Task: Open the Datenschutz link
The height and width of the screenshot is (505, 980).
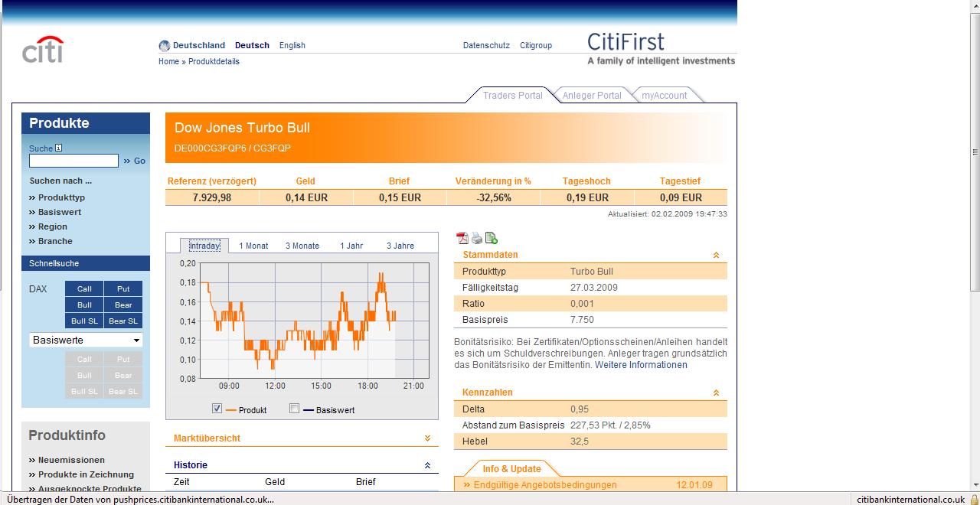Action: [485, 45]
